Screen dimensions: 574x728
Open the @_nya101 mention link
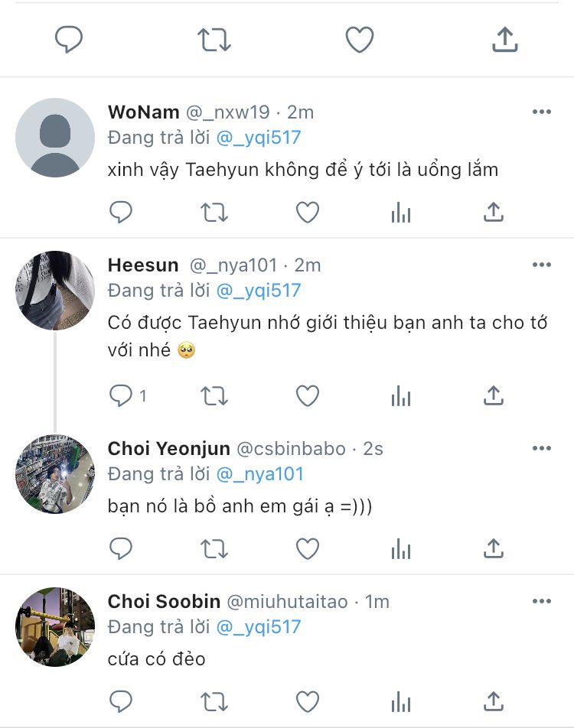(260, 474)
